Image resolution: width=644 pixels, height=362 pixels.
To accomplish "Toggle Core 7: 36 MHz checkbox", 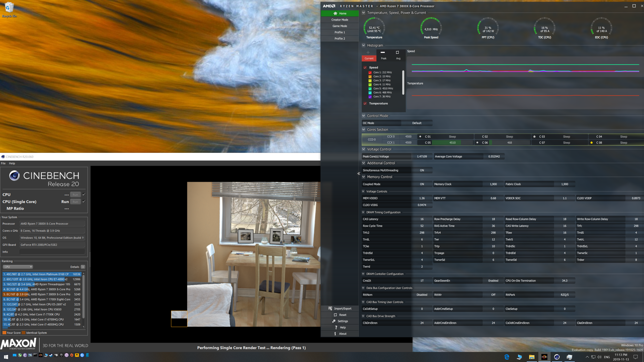I will pos(370,97).
